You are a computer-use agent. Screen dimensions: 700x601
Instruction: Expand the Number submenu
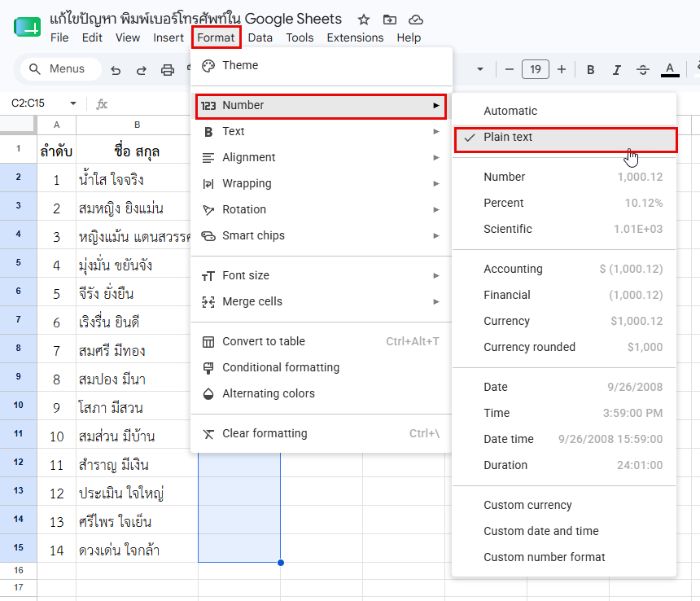point(321,106)
